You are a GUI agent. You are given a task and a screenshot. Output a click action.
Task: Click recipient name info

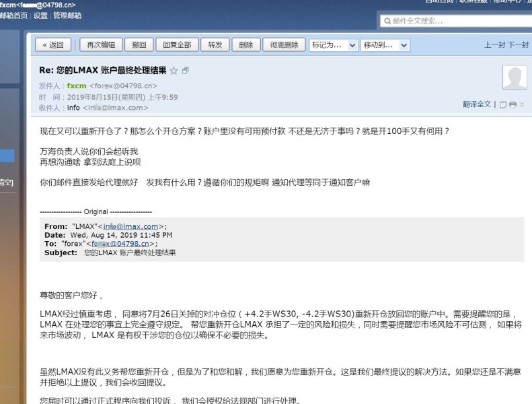tap(73, 108)
